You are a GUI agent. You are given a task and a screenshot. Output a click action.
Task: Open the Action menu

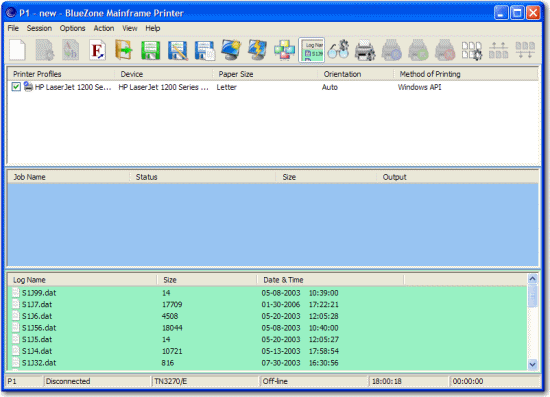pyautogui.click(x=103, y=28)
